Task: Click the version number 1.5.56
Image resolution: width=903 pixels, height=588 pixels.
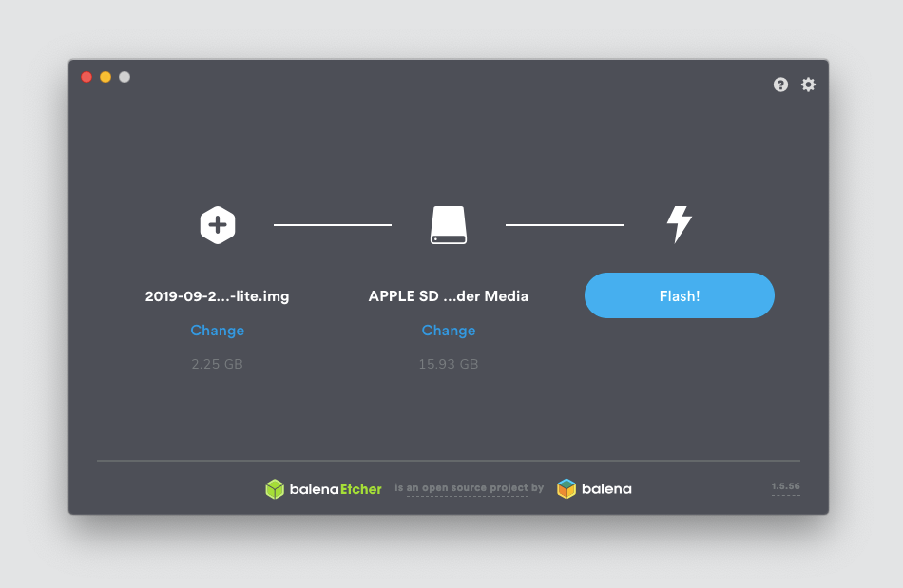Action: pos(785,486)
